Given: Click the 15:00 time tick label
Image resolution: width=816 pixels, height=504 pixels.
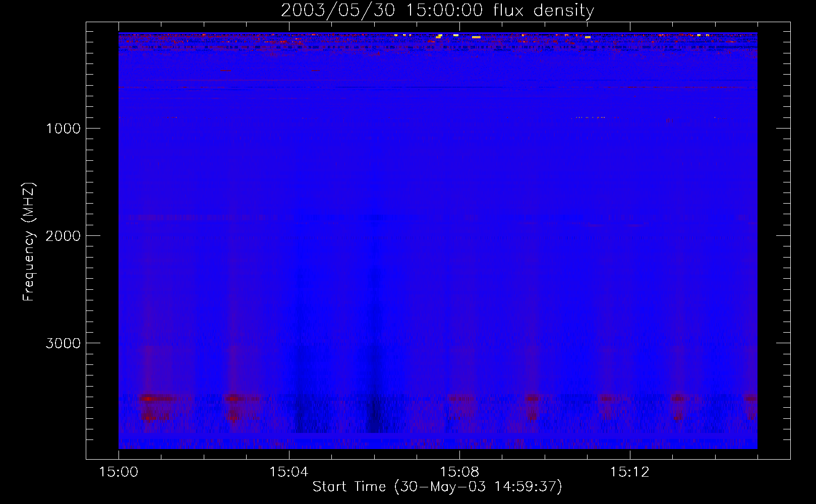Looking at the screenshot, I should (119, 472).
